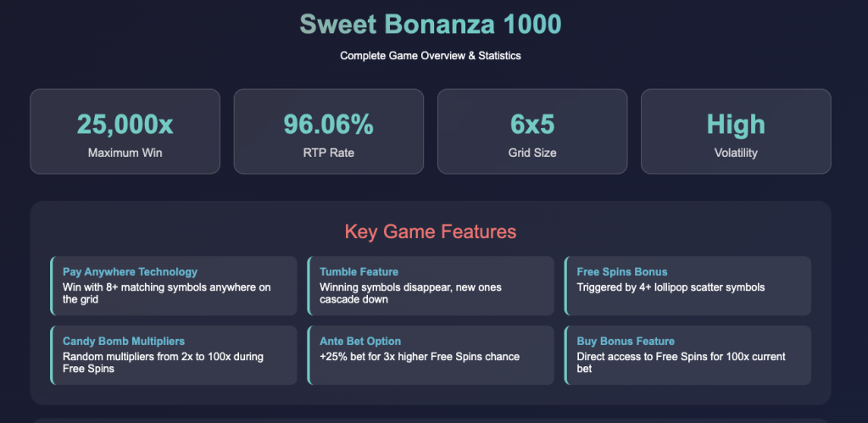This screenshot has height=423, width=868.
Task: Click the Sweet Bonanza 1000 page title
Action: click(430, 24)
